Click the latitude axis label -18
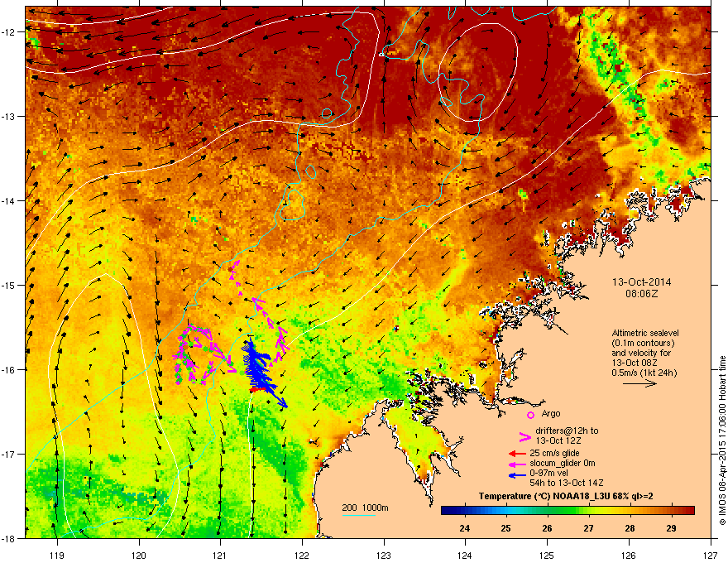This screenshot has height=563, width=728. click(x=9, y=538)
